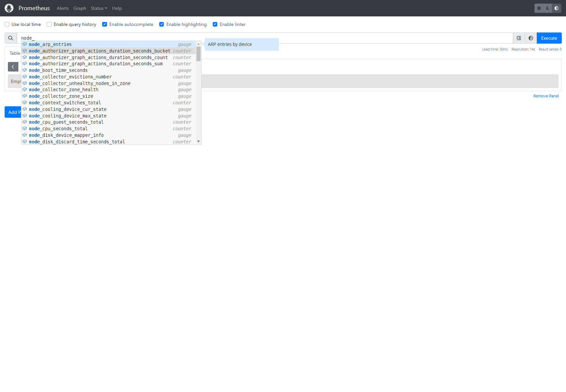The image size is (566, 392).
Task: Open the Graph page
Action: tap(80, 8)
